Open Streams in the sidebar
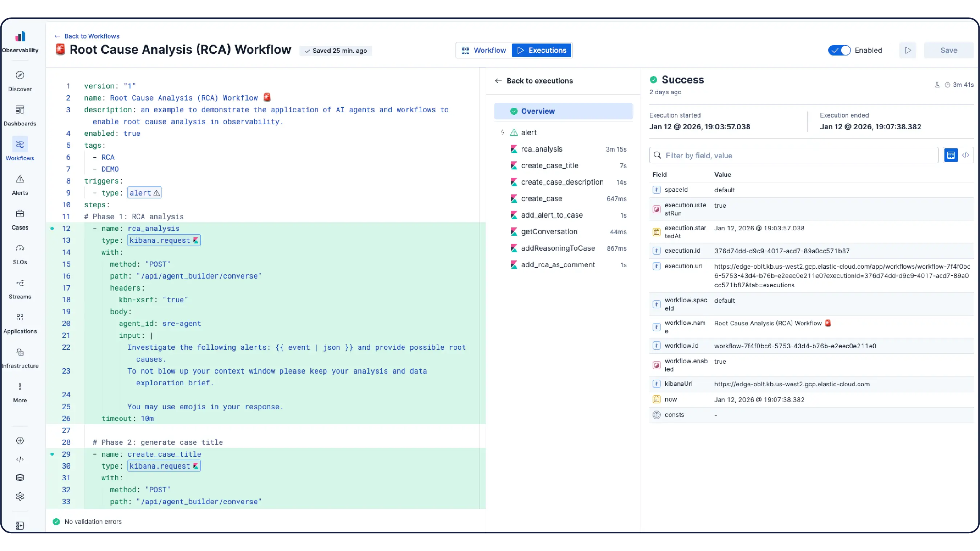The image size is (980, 551). coord(20,283)
